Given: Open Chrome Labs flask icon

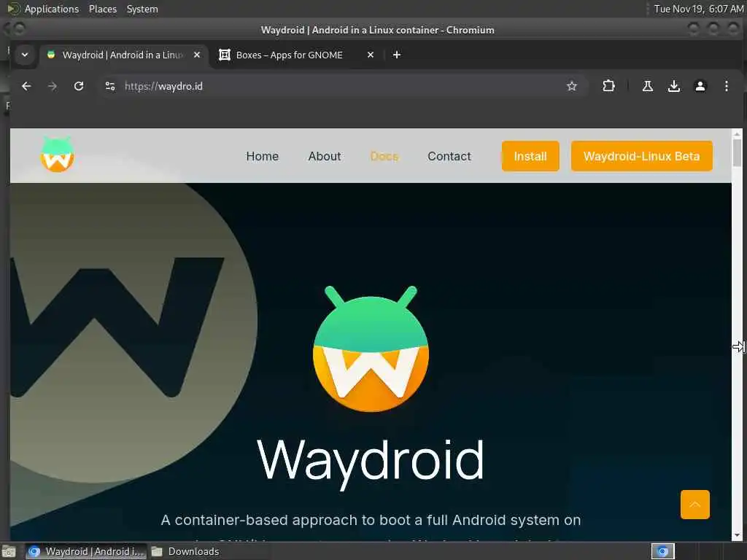Looking at the screenshot, I should tap(648, 86).
